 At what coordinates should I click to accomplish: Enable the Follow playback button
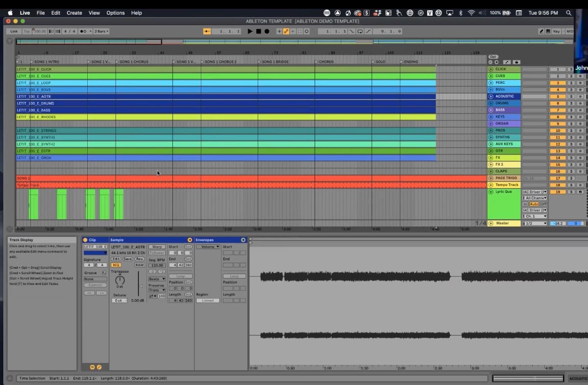[207, 31]
